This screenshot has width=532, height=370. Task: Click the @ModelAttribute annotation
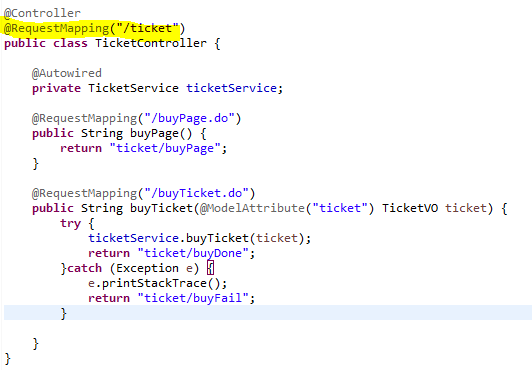[x=252, y=208]
